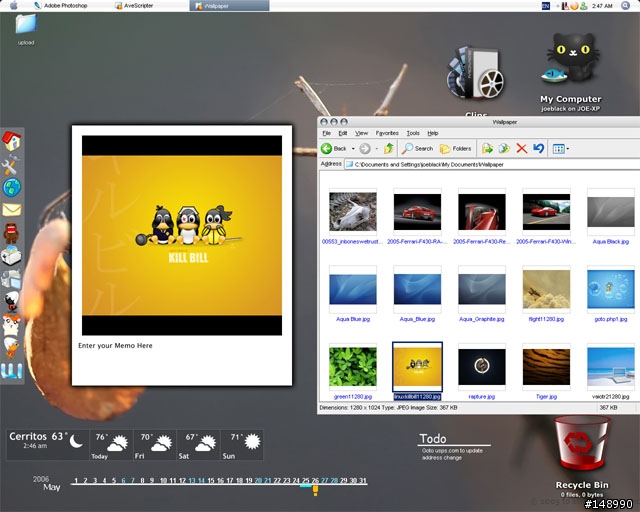The image size is (640, 512).
Task: Open the Back history dropdown arrow
Action: (x=353, y=149)
